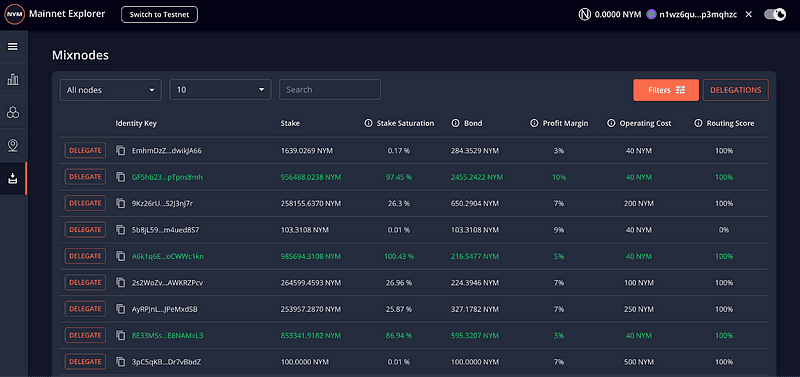Open the hamburger menu in sidebar
The width and height of the screenshot is (800, 377).
pyautogui.click(x=13, y=47)
